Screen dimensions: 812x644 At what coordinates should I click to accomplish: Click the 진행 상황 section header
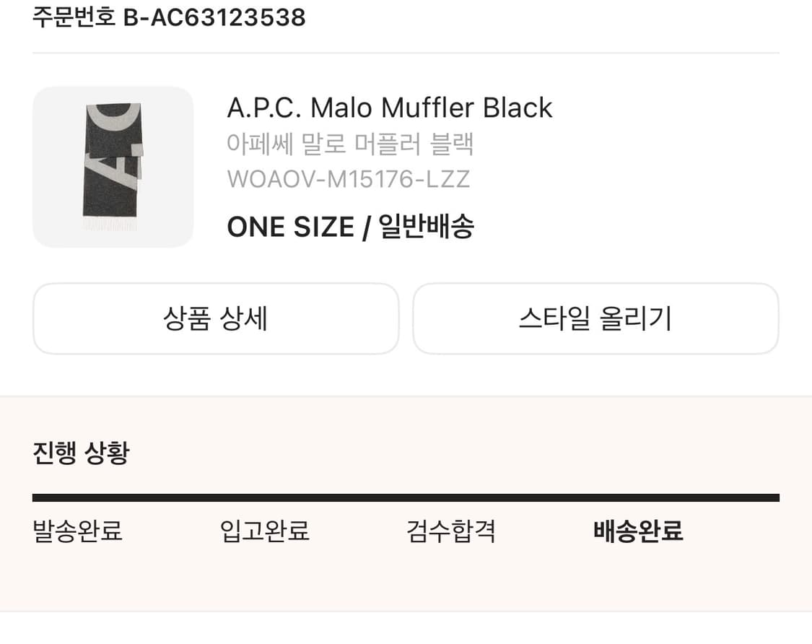pyautogui.click(x=78, y=453)
